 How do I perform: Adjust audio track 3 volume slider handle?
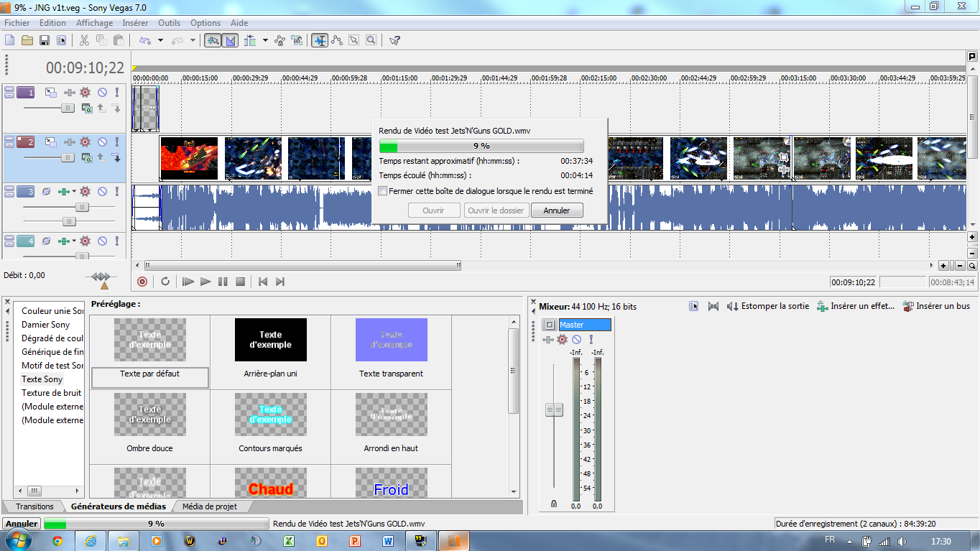pos(83,207)
